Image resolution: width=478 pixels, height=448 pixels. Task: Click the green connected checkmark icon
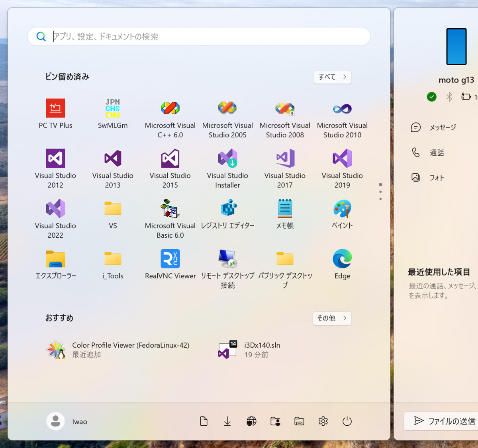432,96
